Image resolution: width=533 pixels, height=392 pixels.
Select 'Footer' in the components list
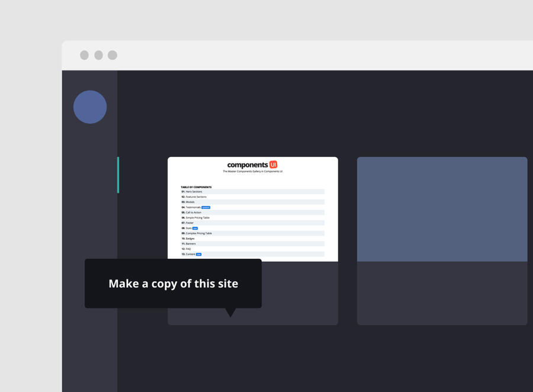pos(190,223)
